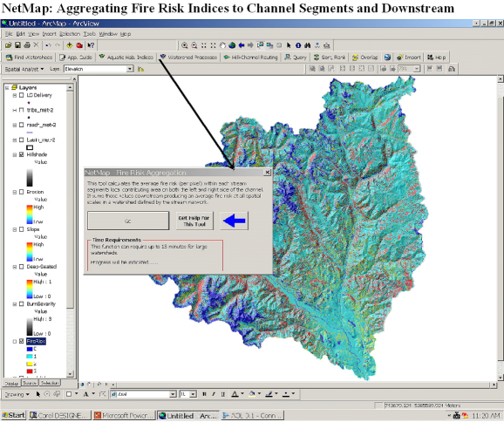The width and height of the screenshot is (504, 422).
Task: Open the NetMap Query tool
Action: click(296, 58)
